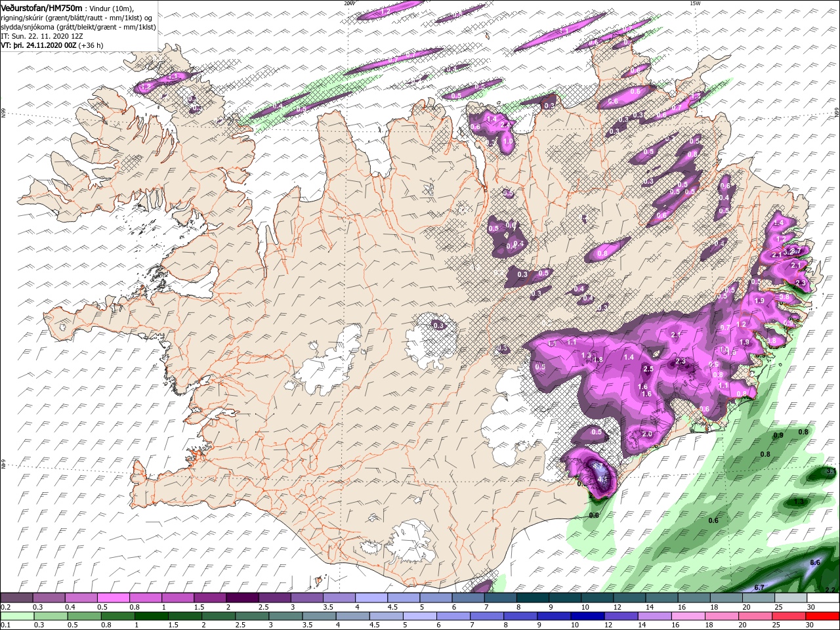Click the 6.7 precipitation value offshore

(759, 587)
